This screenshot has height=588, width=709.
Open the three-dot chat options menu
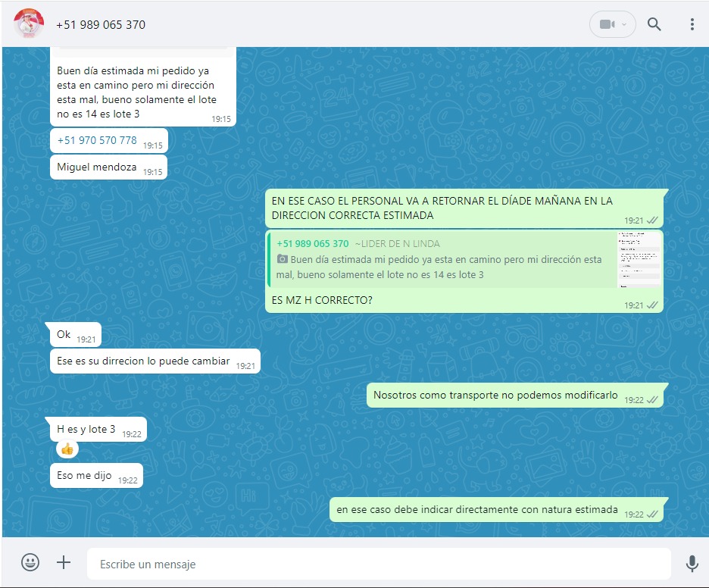pyautogui.click(x=692, y=24)
